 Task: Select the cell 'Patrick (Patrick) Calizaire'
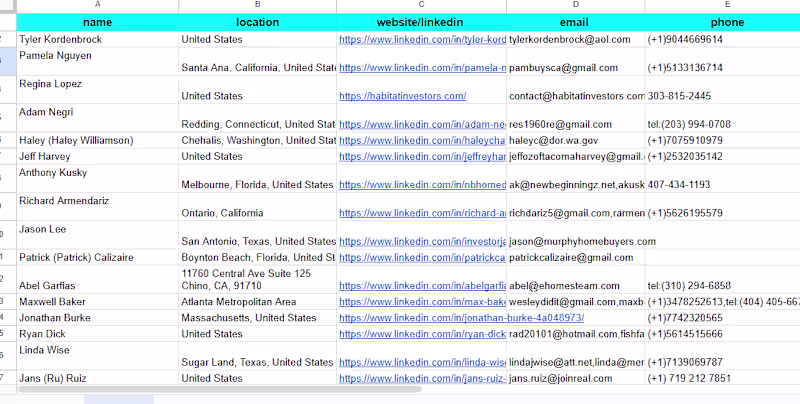coord(97,257)
